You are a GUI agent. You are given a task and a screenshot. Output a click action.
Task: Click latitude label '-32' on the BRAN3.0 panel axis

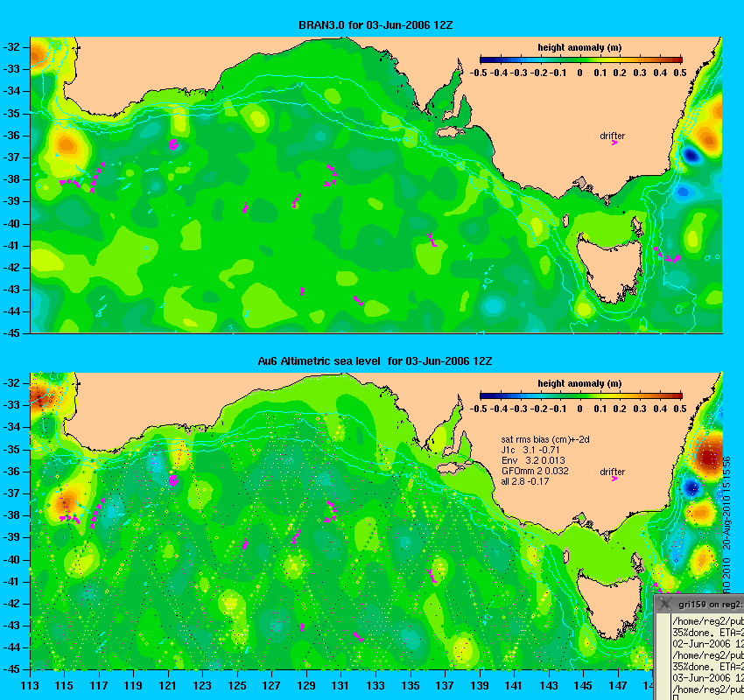(11, 47)
